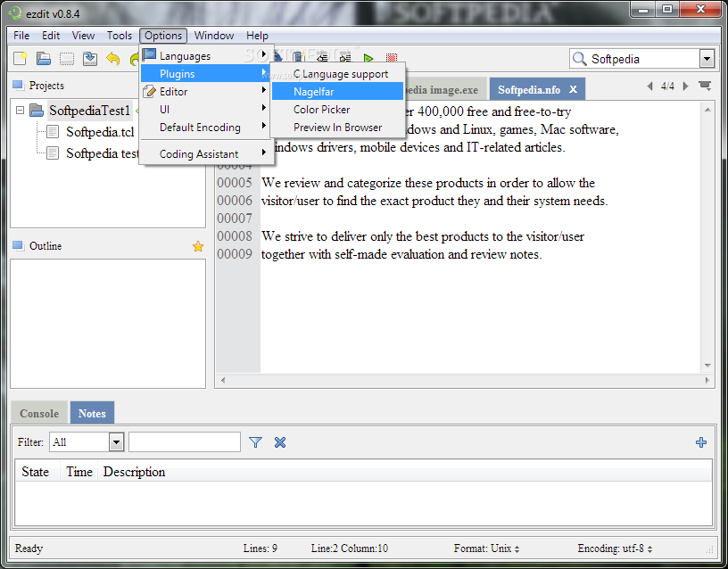
Task: Expand the Editor submenu
Action: [x=207, y=92]
